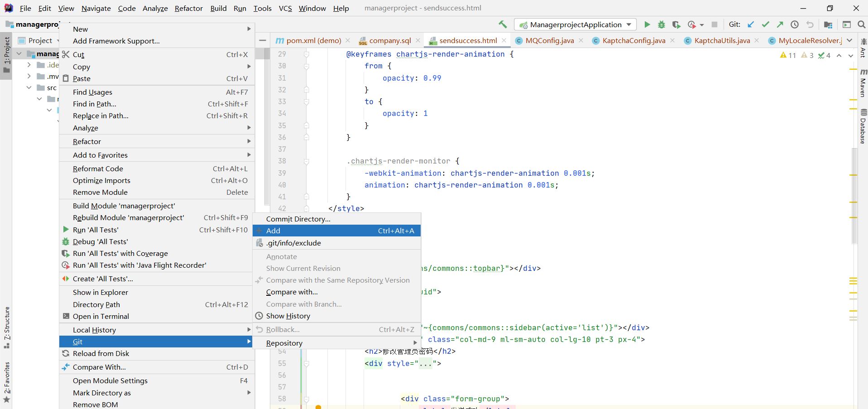Screen dimensions: 868x409
Task: Fold the code block at line 38
Action: tap(307, 161)
